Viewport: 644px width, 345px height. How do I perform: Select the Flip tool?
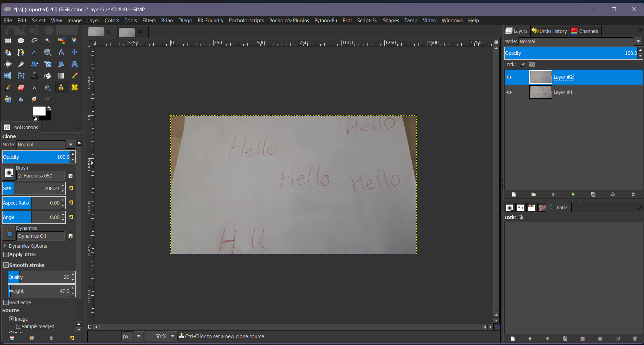pyautogui.click(x=8, y=76)
